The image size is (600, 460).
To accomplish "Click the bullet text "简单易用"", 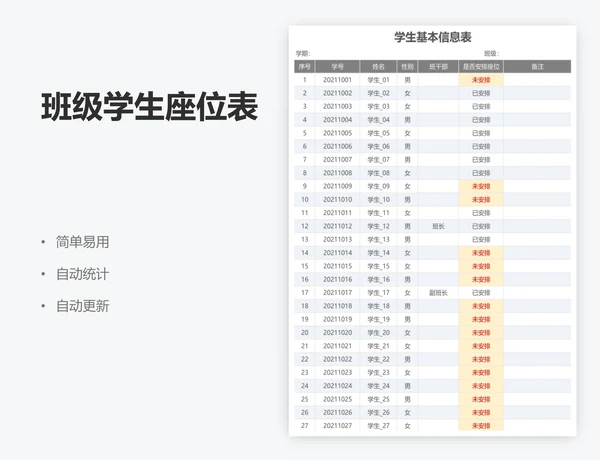I will [x=83, y=242].
